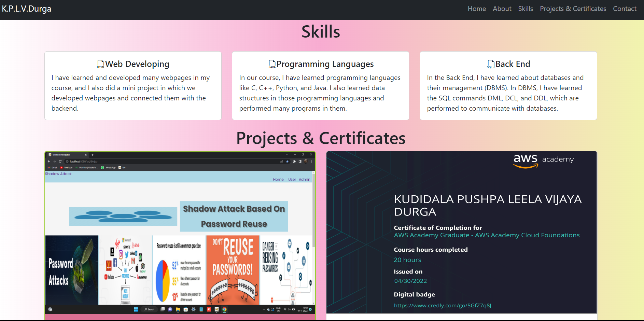Select the webtechnologylab browser tab
Viewport: 644px width, 321px height.
pos(62,155)
